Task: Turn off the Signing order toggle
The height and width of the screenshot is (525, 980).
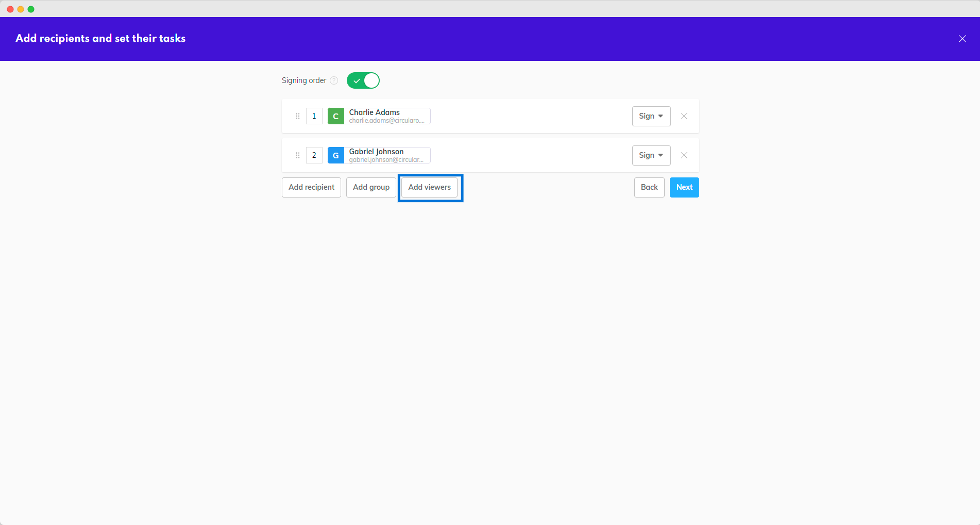Action: point(363,80)
